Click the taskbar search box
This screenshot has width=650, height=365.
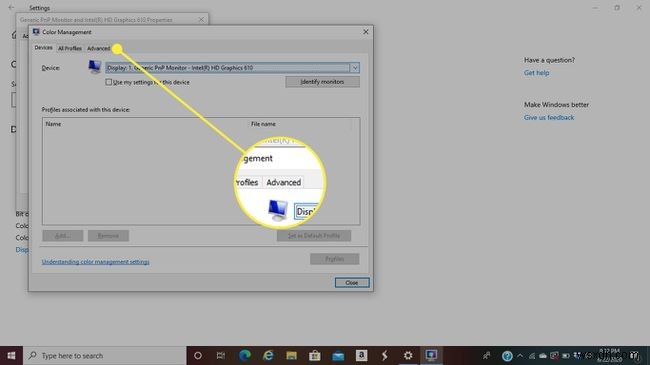click(x=104, y=355)
